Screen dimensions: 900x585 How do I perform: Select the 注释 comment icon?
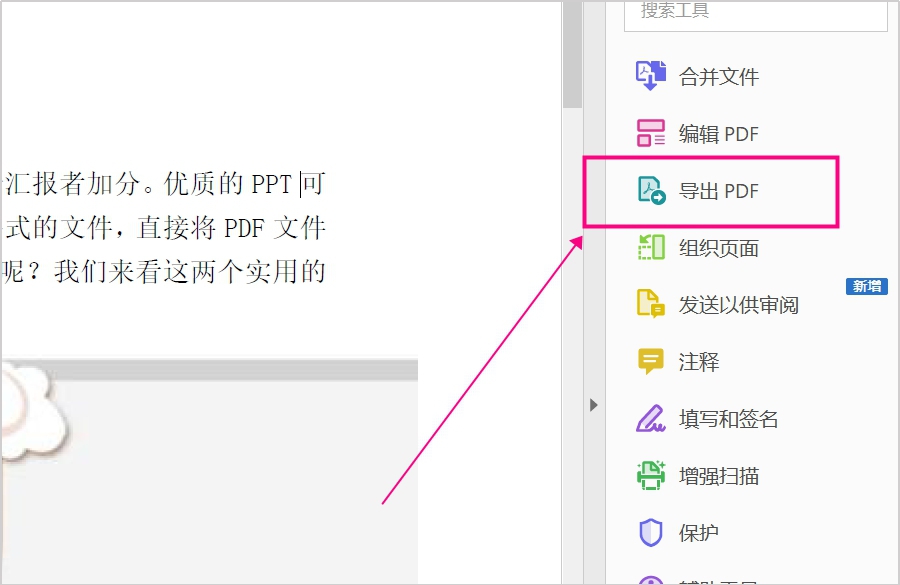(650, 362)
